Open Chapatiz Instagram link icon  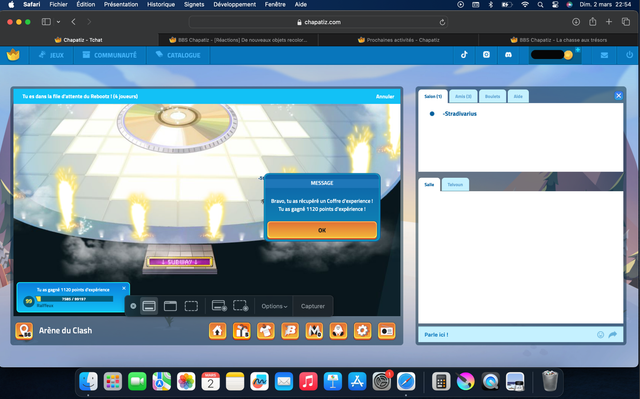pyautogui.click(x=486, y=55)
